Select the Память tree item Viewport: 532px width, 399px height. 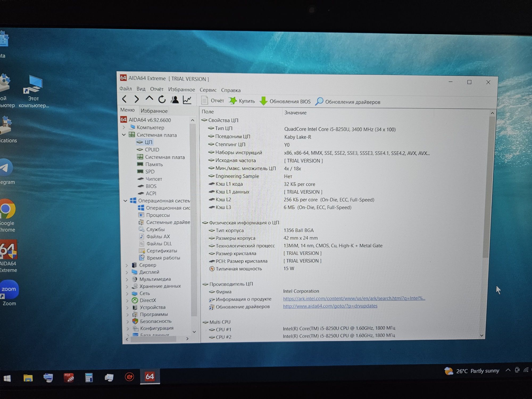tap(150, 164)
